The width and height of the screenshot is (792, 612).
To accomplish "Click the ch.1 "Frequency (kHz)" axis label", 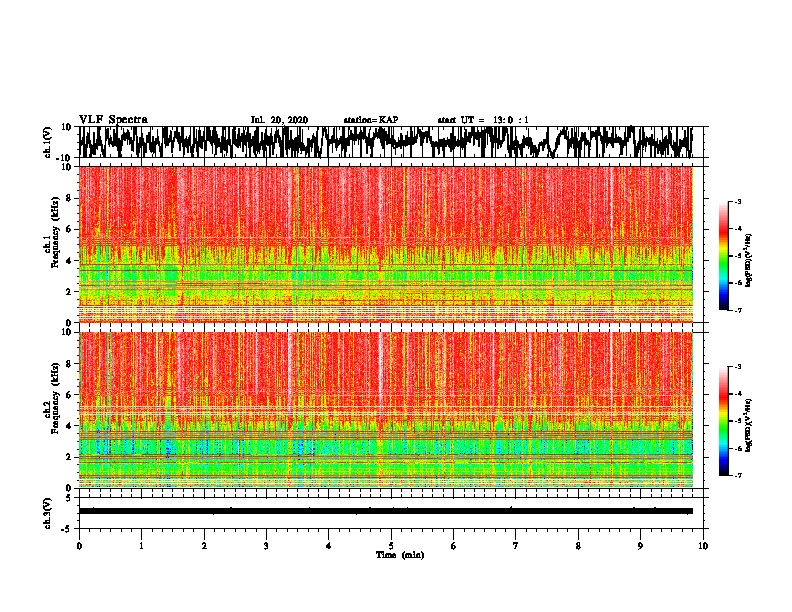I will [53, 233].
